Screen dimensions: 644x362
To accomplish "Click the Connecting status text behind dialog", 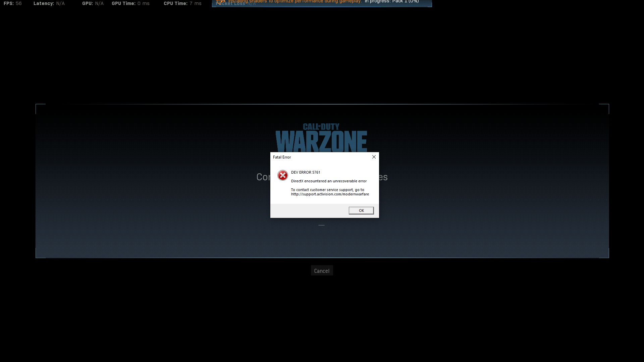I will coord(263,177).
